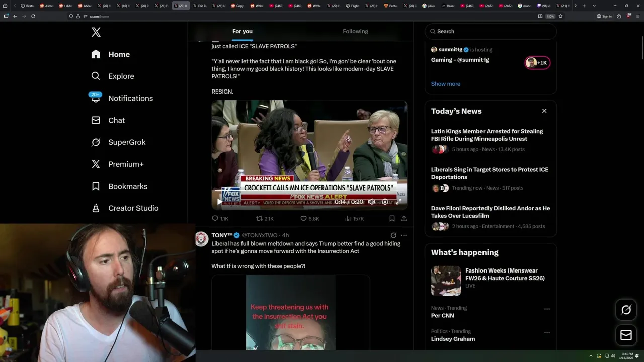Open Notifications with the 20+ badge

(x=122, y=98)
